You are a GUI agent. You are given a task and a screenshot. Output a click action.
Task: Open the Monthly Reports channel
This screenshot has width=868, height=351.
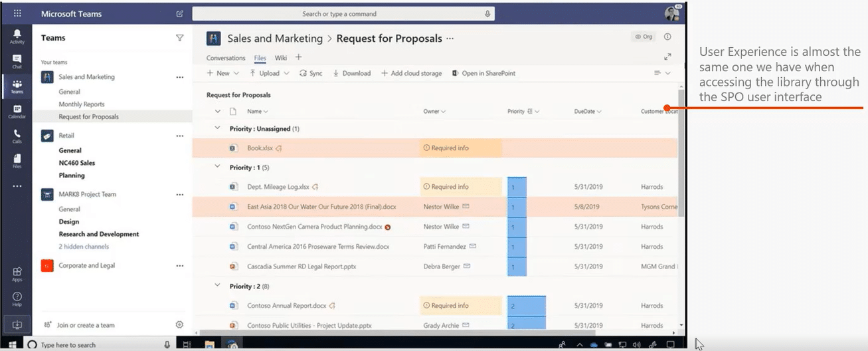pyautogui.click(x=82, y=104)
